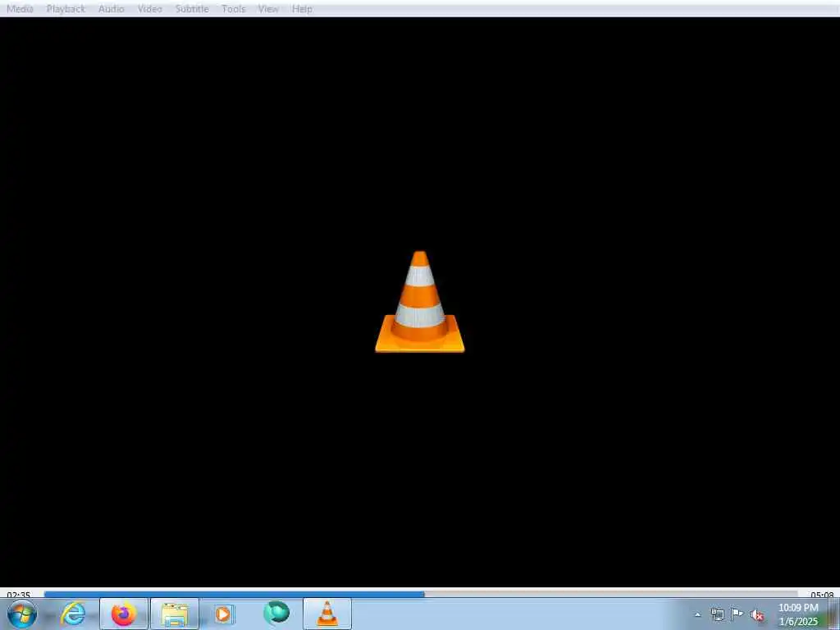Open the Help menu
Image resolution: width=840 pixels, height=630 pixels.
pos(302,9)
